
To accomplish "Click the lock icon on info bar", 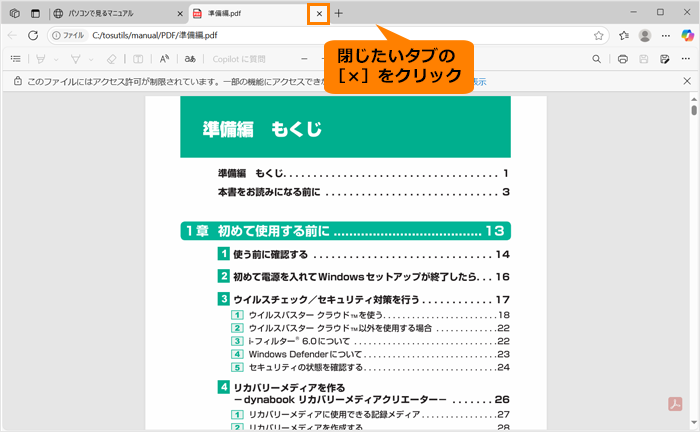I will 17,81.
